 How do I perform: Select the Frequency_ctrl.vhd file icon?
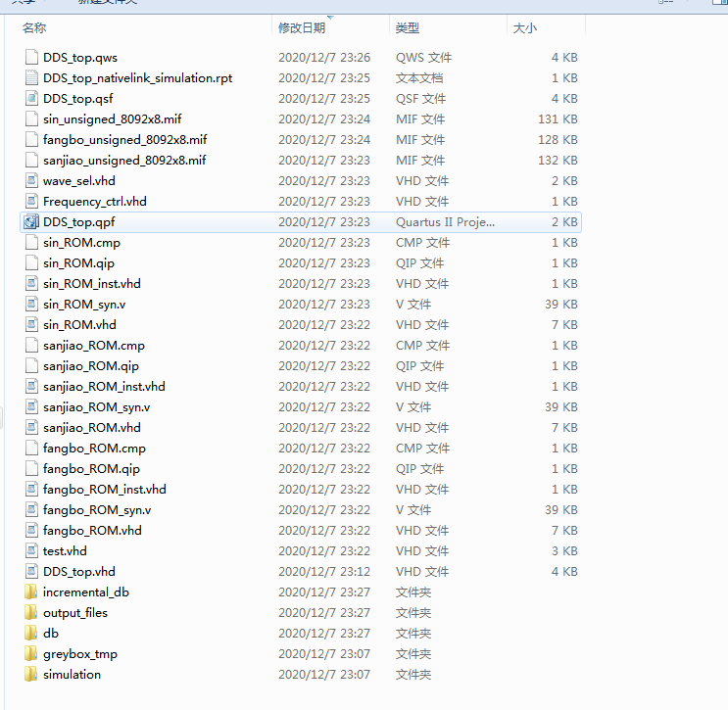point(31,201)
